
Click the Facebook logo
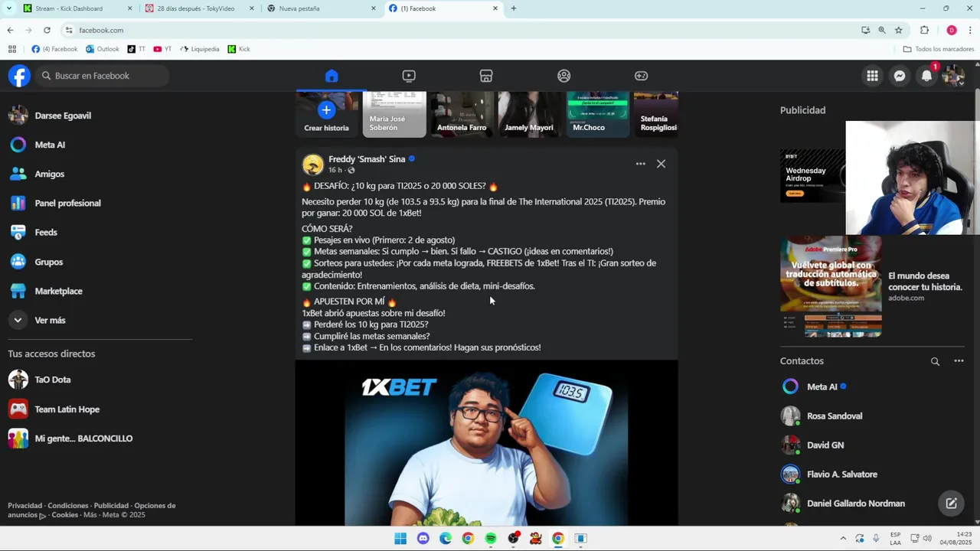point(19,76)
